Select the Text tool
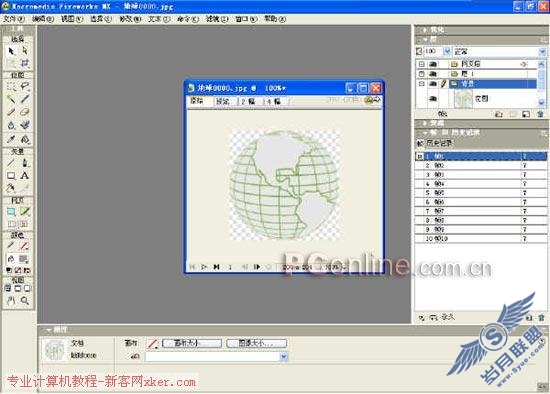550x394 pixels. (24, 175)
